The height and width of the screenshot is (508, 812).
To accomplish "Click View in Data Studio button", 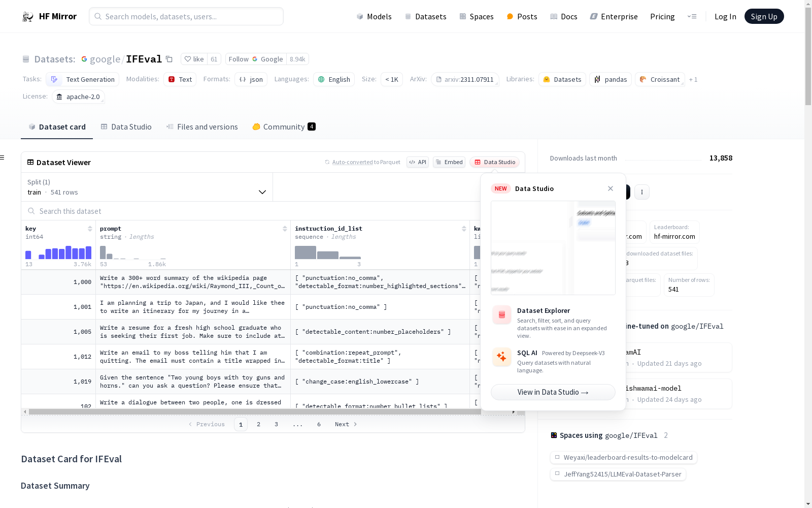I will coord(553,392).
